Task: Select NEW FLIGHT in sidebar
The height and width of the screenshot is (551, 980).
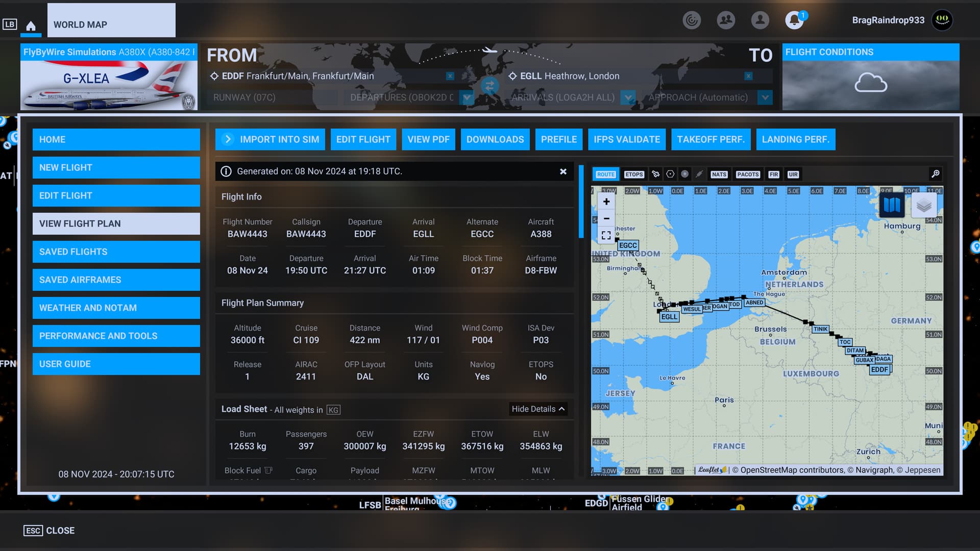Action: pyautogui.click(x=116, y=167)
